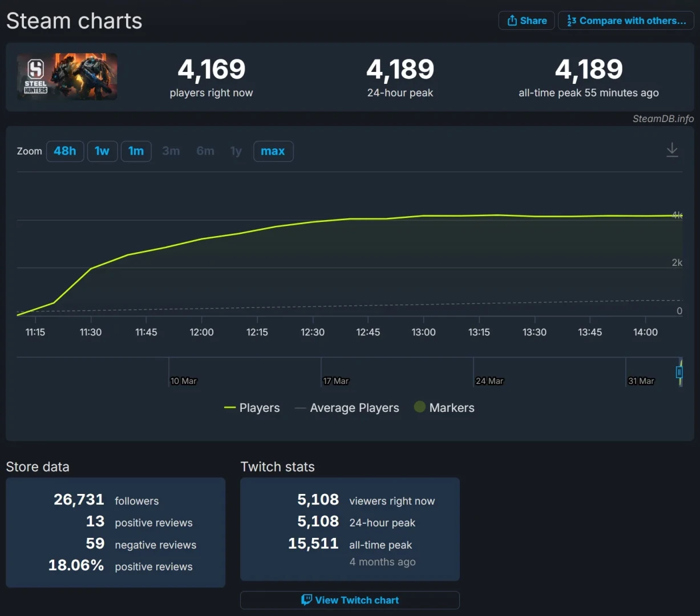Select the max zoom range
The width and height of the screenshot is (700, 616).
click(273, 151)
